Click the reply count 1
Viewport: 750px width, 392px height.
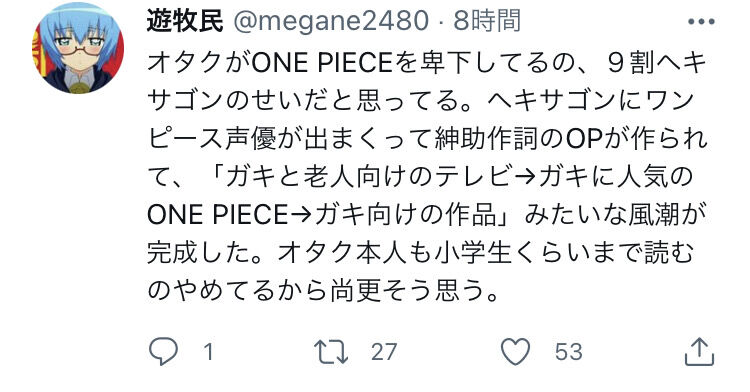[x=208, y=352]
